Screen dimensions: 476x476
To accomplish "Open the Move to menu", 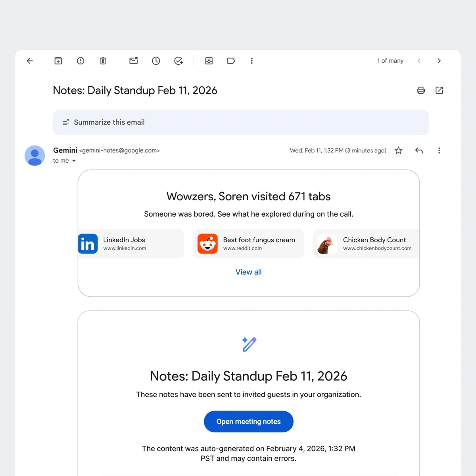I will tap(209, 61).
